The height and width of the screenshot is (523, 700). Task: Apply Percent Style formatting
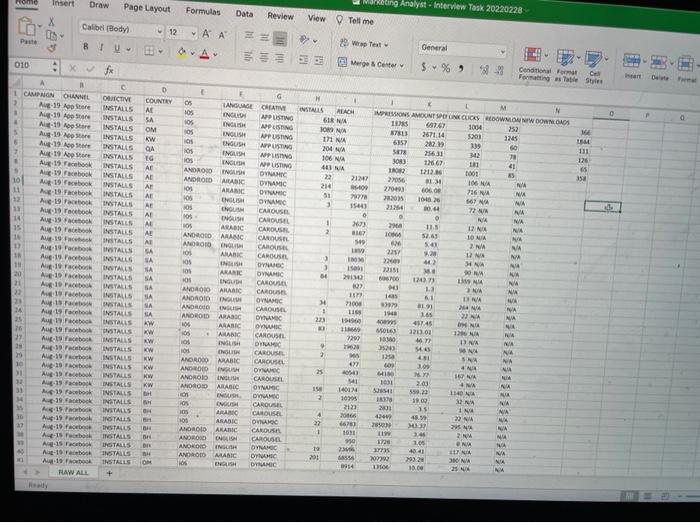click(446, 68)
